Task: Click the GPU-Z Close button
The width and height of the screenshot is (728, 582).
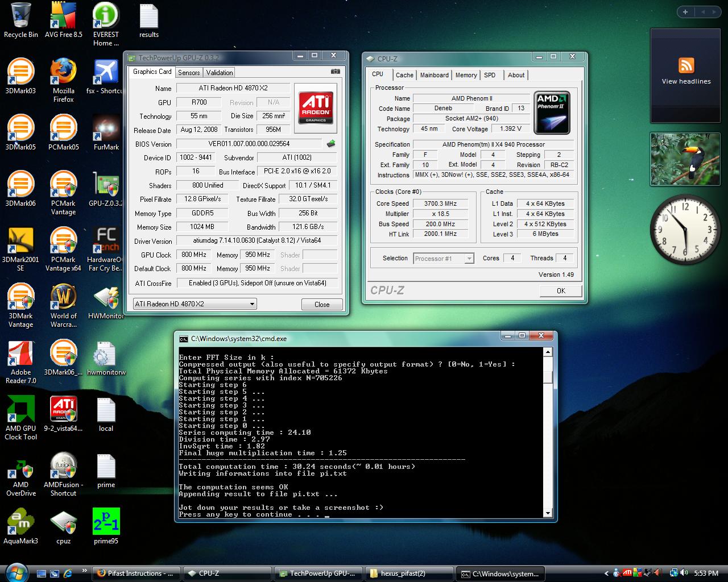Action: (322, 304)
